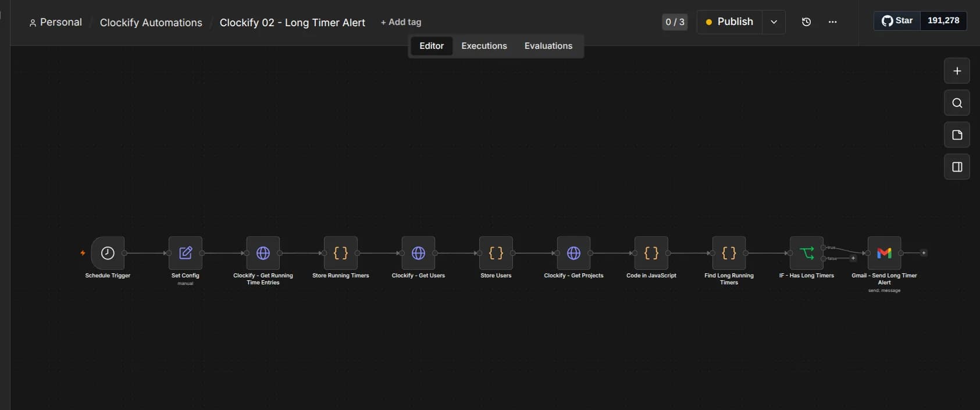
Task: Switch to the Executions tab
Action: pyautogui.click(x=484, y=46)
